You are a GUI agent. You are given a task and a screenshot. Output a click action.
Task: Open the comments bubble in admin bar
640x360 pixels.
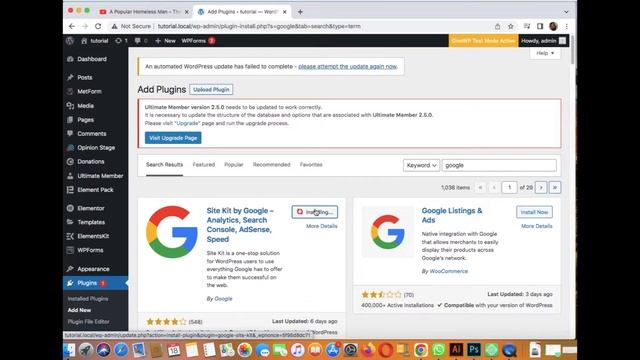pyautogui.click(x=141, y=41)
